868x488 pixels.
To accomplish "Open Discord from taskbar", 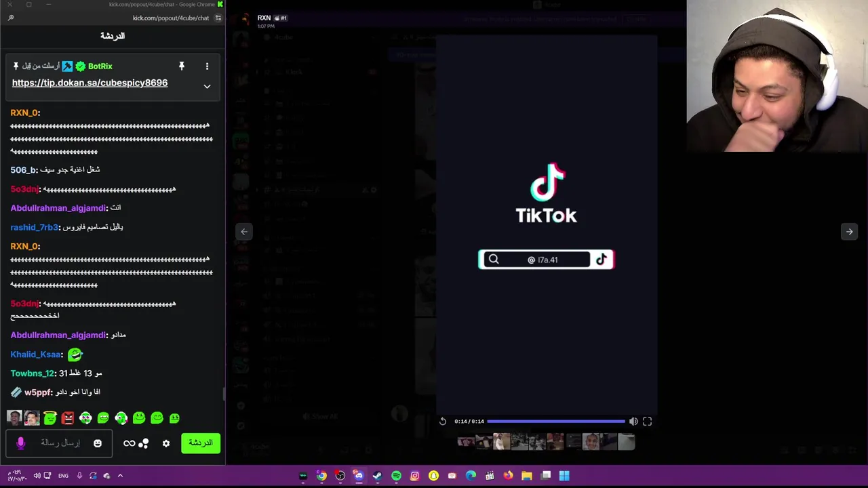I will [359, 476].
